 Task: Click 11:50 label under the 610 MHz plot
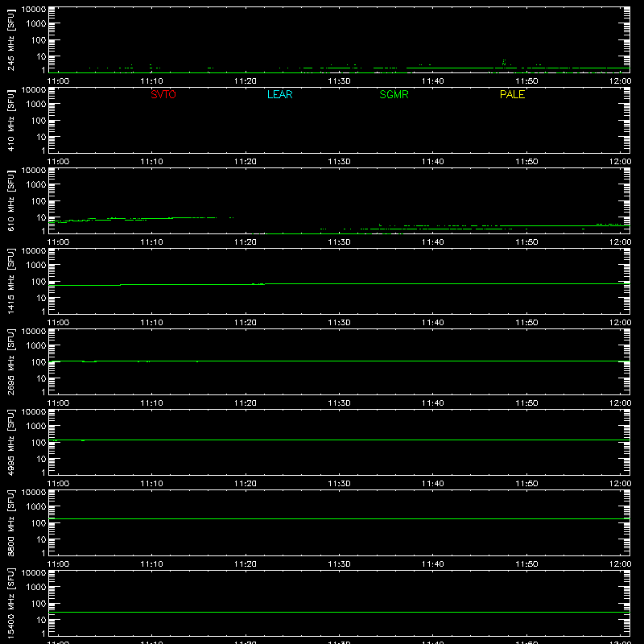(x=526, y=242)
